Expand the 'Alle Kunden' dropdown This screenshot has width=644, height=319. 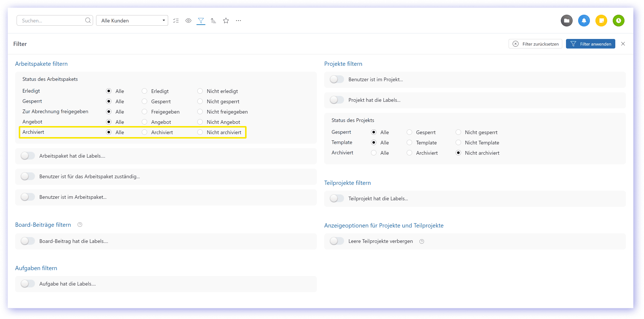click(132, 21)
